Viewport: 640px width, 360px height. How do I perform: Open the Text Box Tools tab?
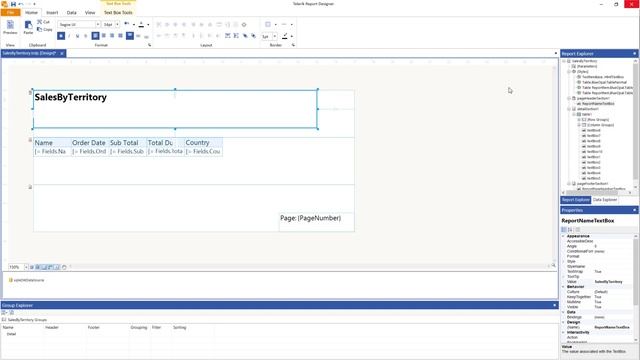pos(118,13)
